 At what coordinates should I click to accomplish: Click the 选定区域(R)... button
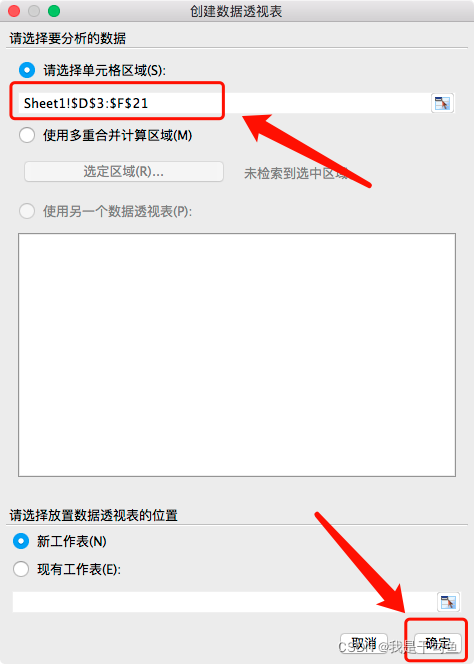[124, 172]
